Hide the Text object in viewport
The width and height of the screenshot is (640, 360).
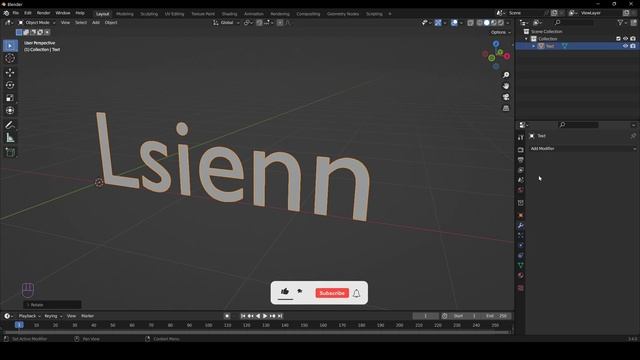[625, 46]
